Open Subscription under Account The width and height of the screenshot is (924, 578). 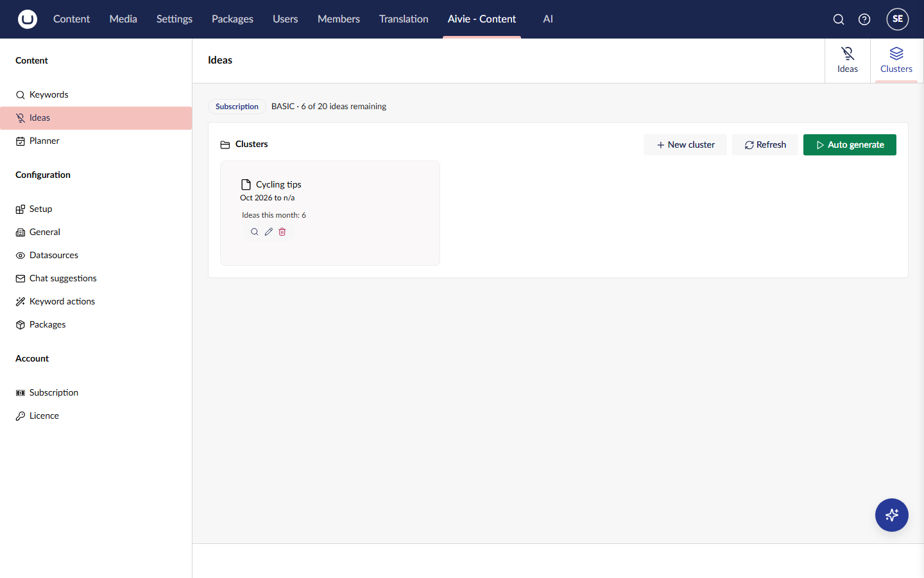click(96, 392)
